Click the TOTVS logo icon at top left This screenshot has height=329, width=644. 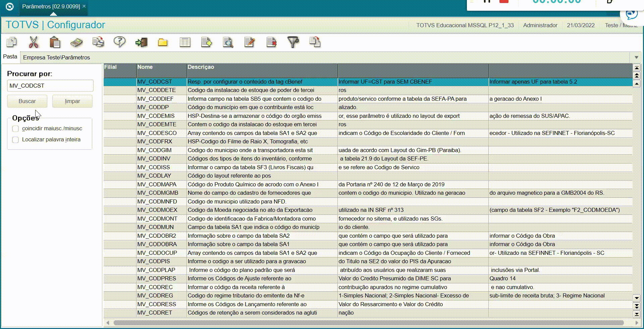click(x=10, y=6)
